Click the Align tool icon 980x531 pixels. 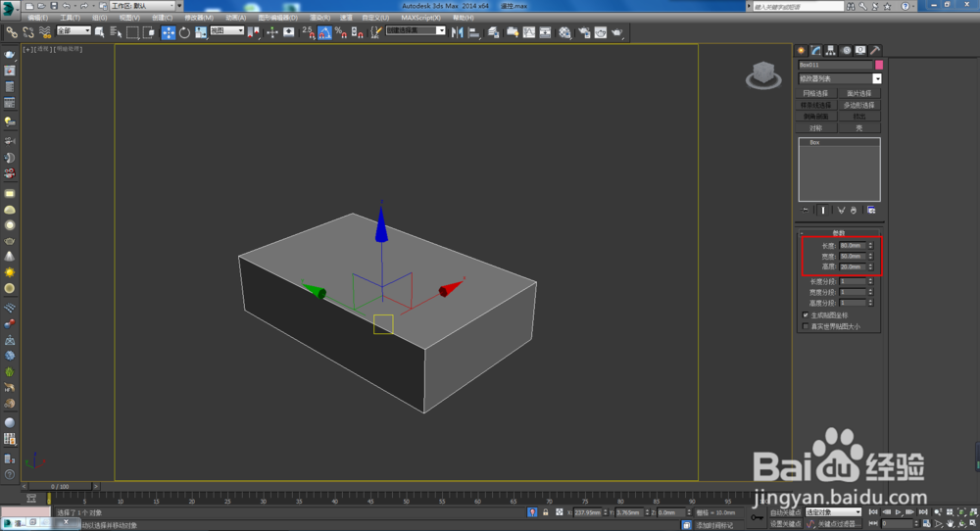click(474, 32)
